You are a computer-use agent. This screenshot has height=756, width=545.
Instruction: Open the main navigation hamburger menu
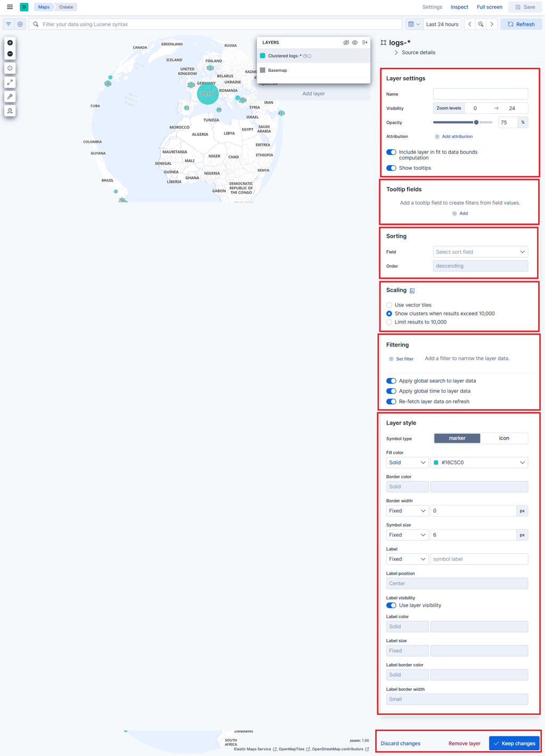10,7
